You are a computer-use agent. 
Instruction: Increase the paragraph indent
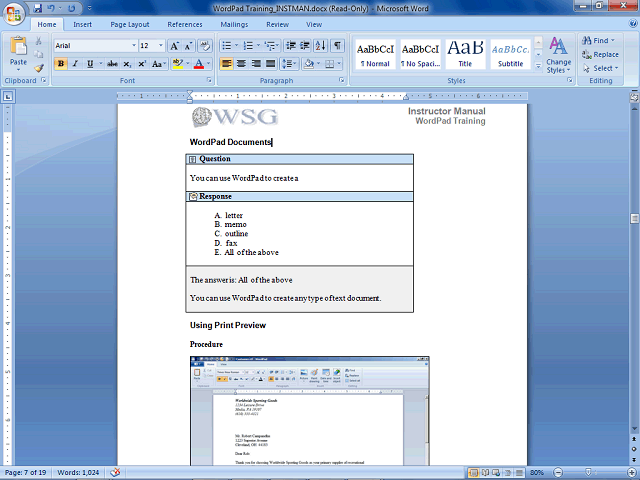305,46
